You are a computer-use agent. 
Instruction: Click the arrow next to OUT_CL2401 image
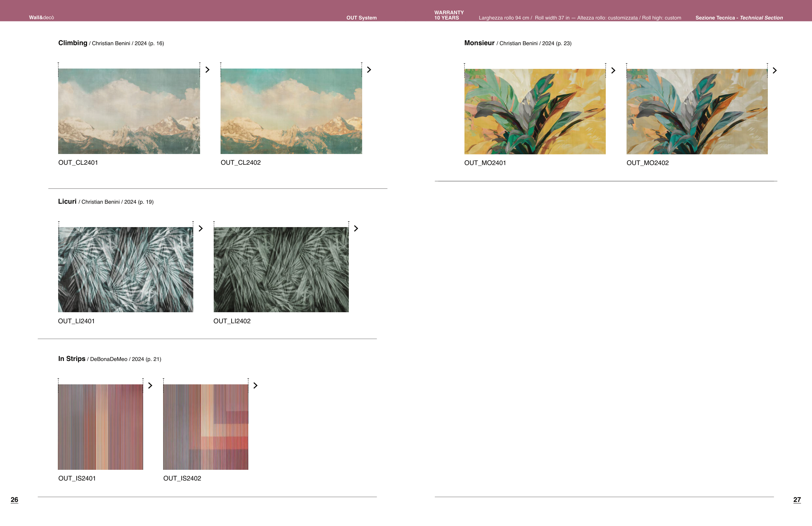[x=208, y=70]
